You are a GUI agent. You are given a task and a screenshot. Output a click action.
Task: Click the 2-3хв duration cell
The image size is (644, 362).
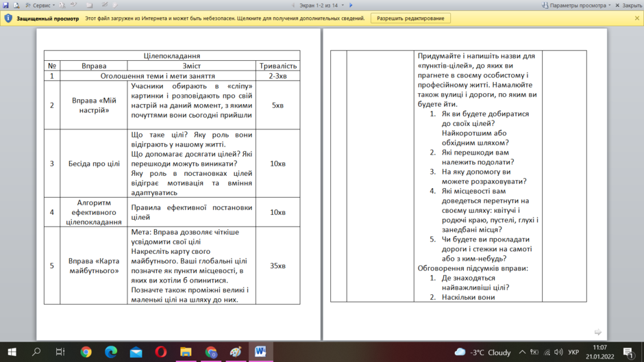pyautogui.click(x=277, y=76)
